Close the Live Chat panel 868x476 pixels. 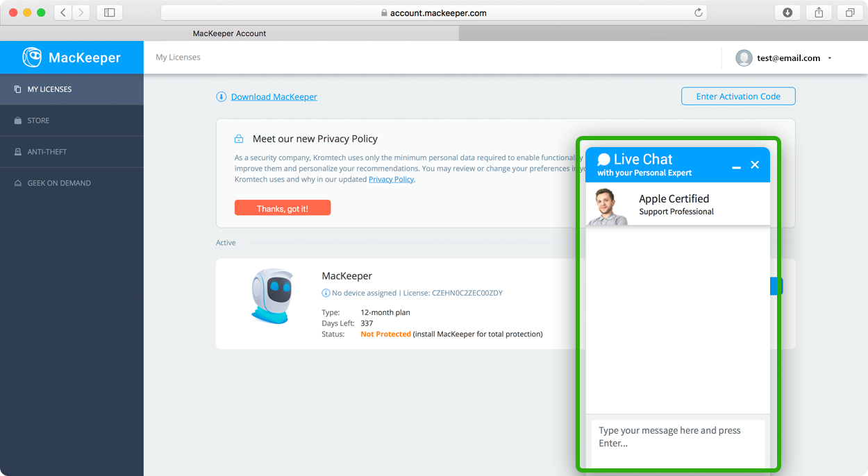pyautogui.click(x=755, y=164)
